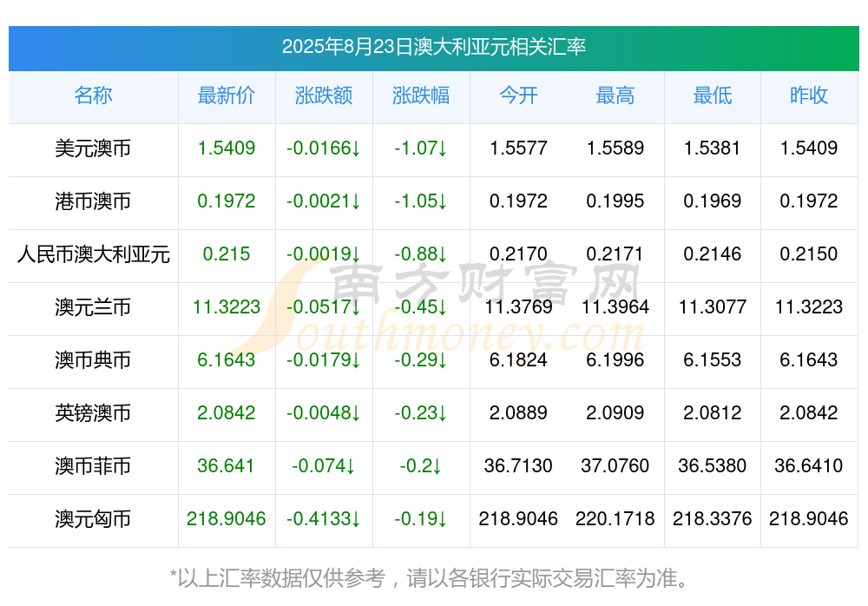Click the latest price 6.1643 in green
The width and height of the screenshot is (868, 606).
[227, 360]
